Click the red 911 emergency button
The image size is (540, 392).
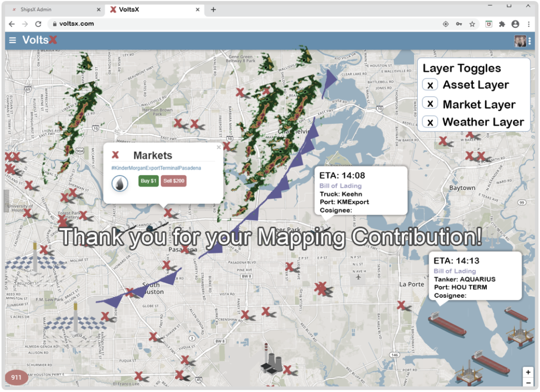(x=16, y=378)
